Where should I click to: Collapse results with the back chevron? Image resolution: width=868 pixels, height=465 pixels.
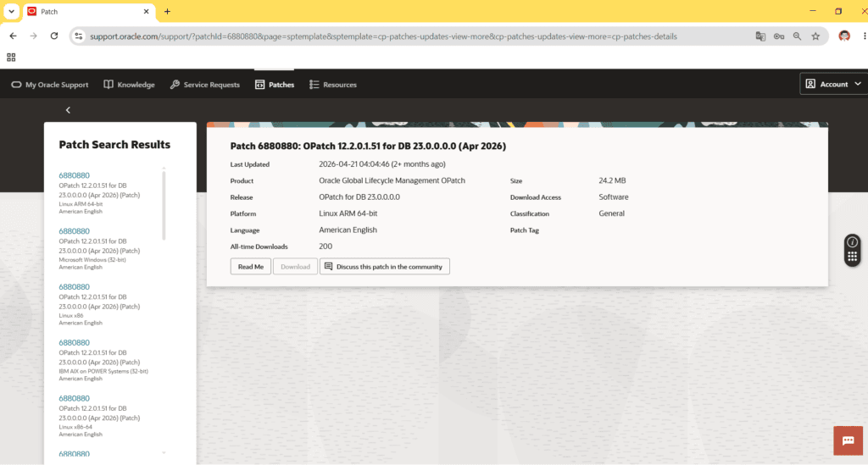pos(68,110)
